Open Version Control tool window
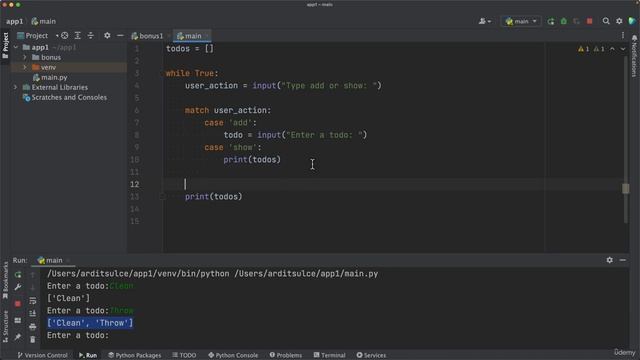640x360 pixels. 42,355
